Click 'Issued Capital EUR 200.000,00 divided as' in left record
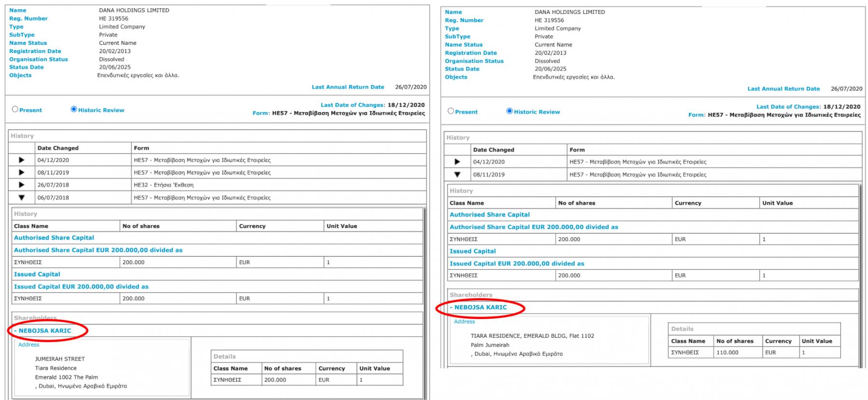Screen dimensions: 868x400 pos(81,286)
